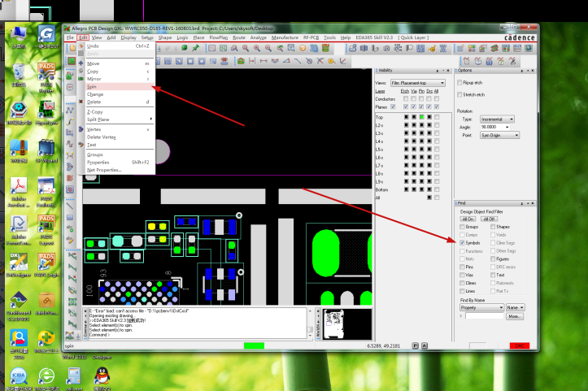Click the green camera-like icon on second toolbar row
This screenshot has width=588, height=391.
(241, 61)
